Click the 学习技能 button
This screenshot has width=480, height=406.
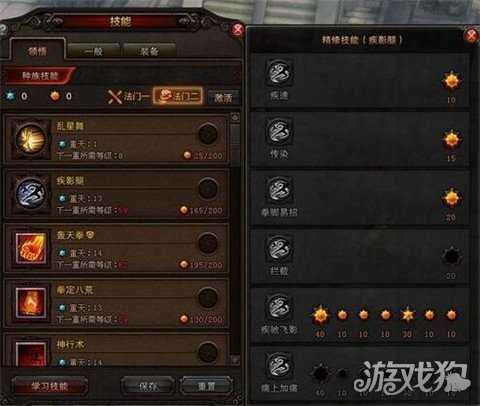(x=49, y=386)
